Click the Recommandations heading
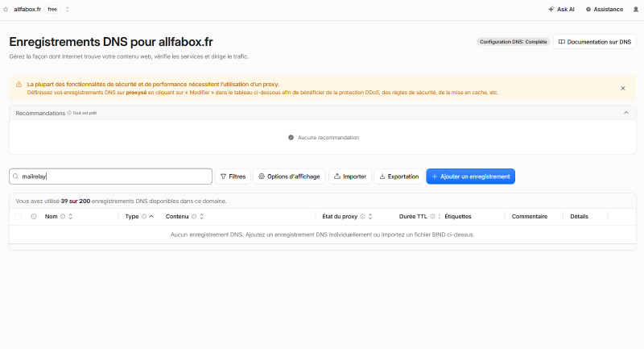The width and height of the screenshot is (644, 349). tap(40, 113)
